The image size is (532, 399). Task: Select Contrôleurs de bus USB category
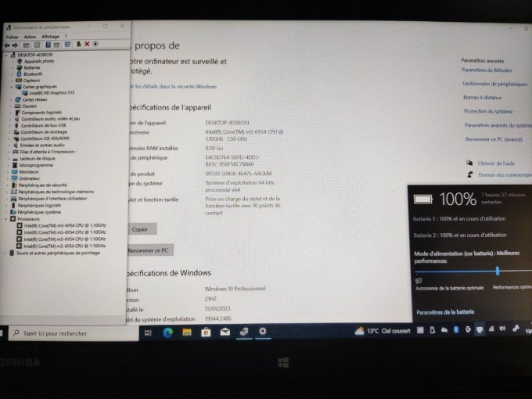(40, 125)
